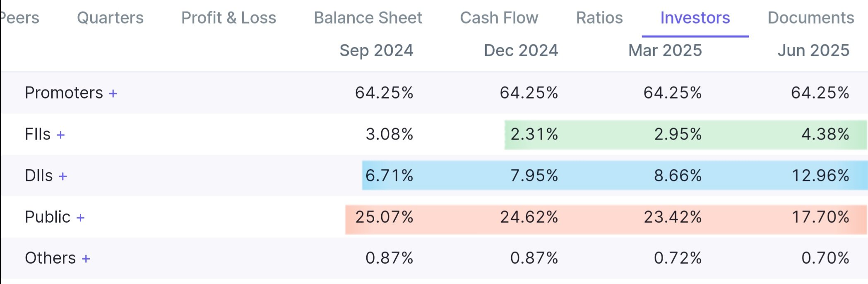Open the Quarters tab
This screenshot has height=284, width=868.
point(110,18)
